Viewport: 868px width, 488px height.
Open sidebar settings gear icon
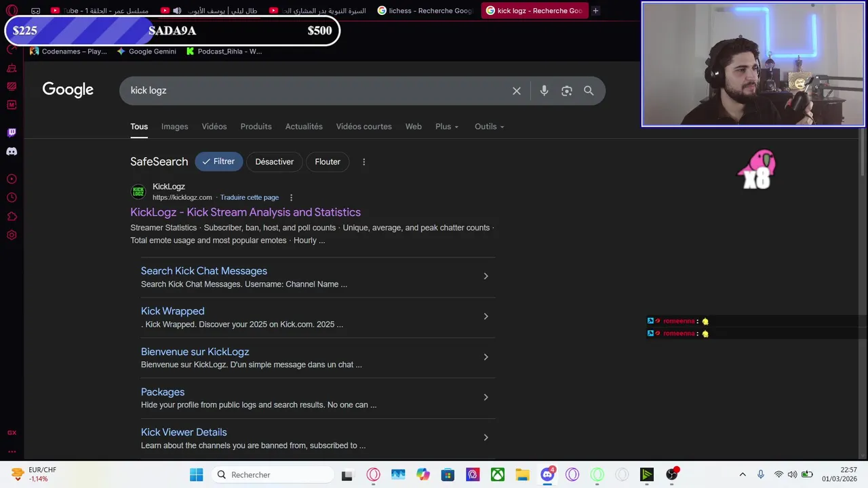(12, 235)
